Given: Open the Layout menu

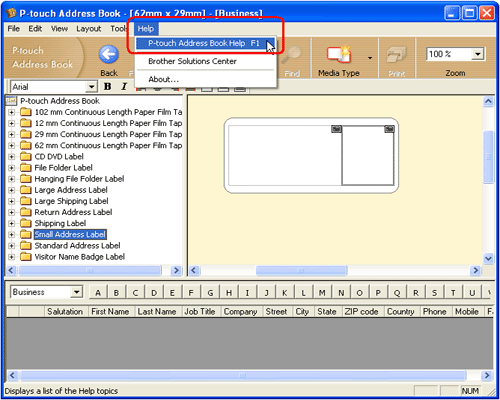Looking at the screenshot, I should point(89,29).
